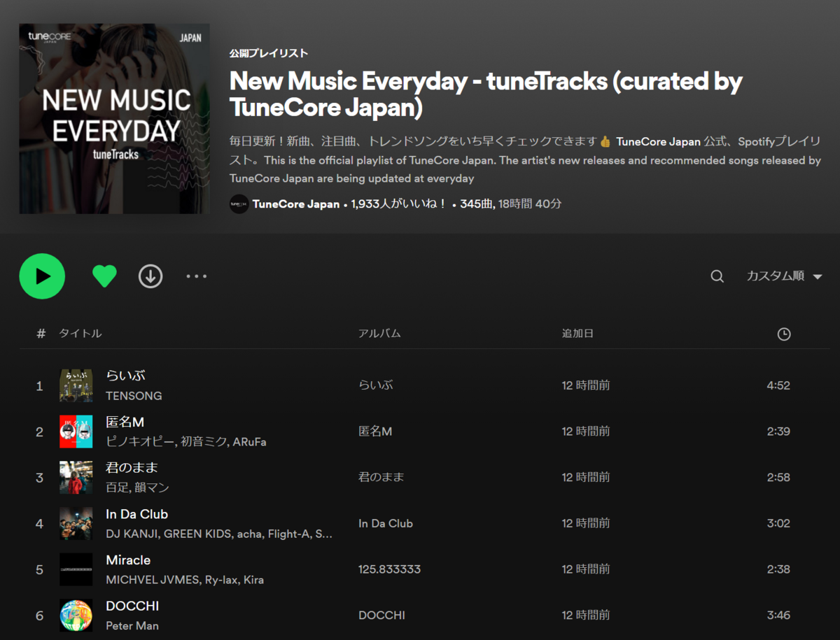
Task: Click the アルバム column header
Action: [379, 334]
